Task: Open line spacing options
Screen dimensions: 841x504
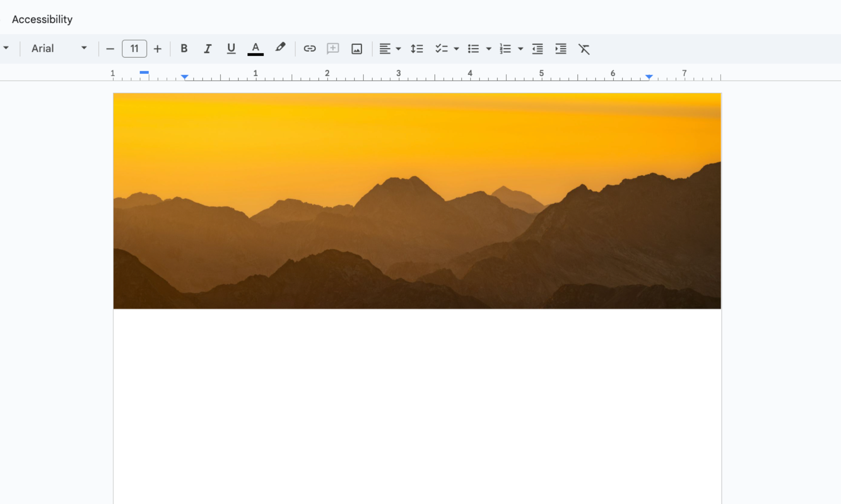Action: click(x=417, y=49)
